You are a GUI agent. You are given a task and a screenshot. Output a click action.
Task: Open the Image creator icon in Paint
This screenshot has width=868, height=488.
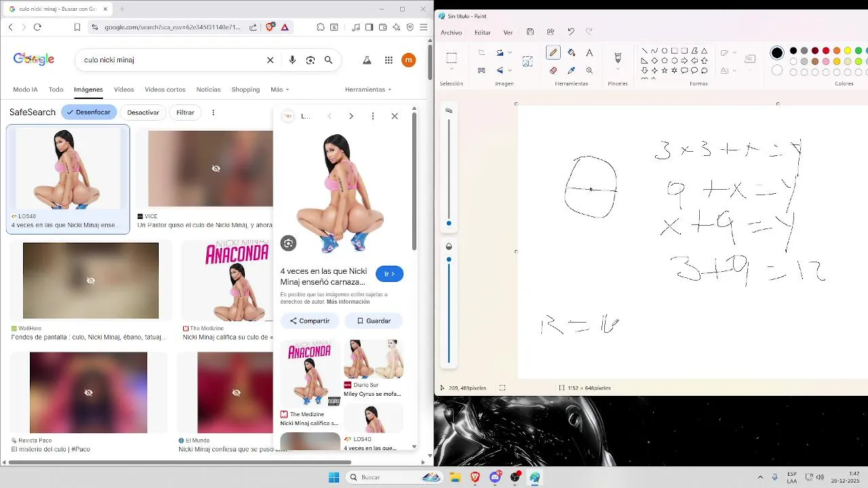[528, 61]
